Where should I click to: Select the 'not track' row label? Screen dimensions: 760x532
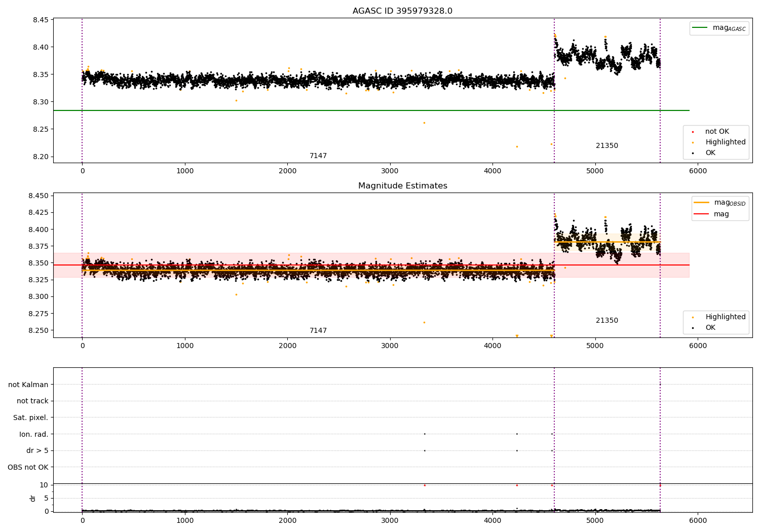tap(32, 401)
